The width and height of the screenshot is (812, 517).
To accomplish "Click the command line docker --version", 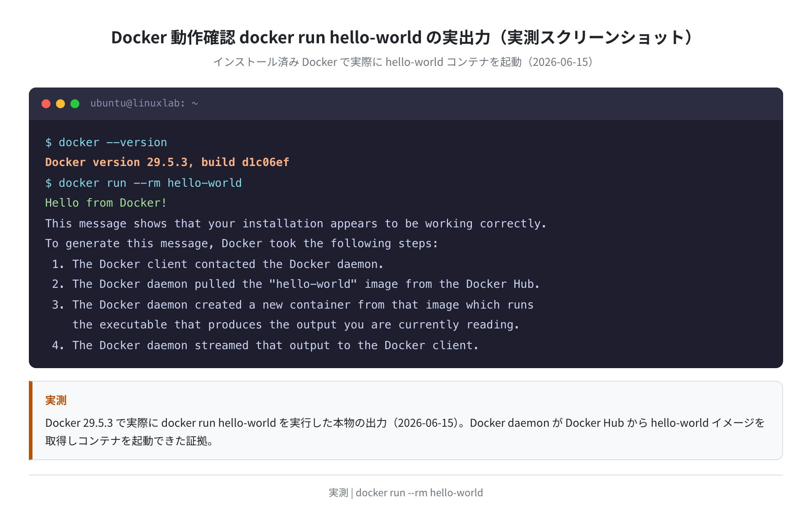I will [x=106, y=143].
